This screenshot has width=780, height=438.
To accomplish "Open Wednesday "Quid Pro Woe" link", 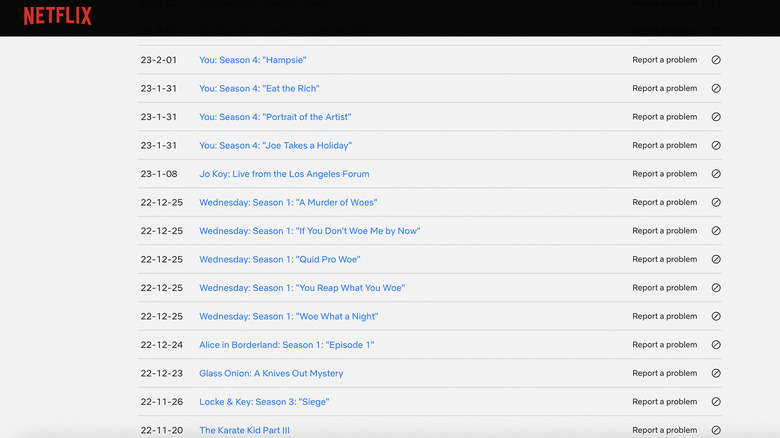I will pyautogui.click(x=280, y=259).
